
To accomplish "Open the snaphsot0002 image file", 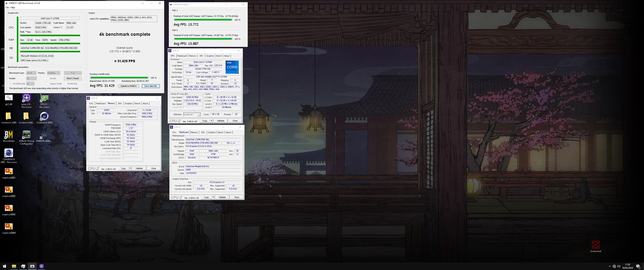I will (x=9, y=192).
